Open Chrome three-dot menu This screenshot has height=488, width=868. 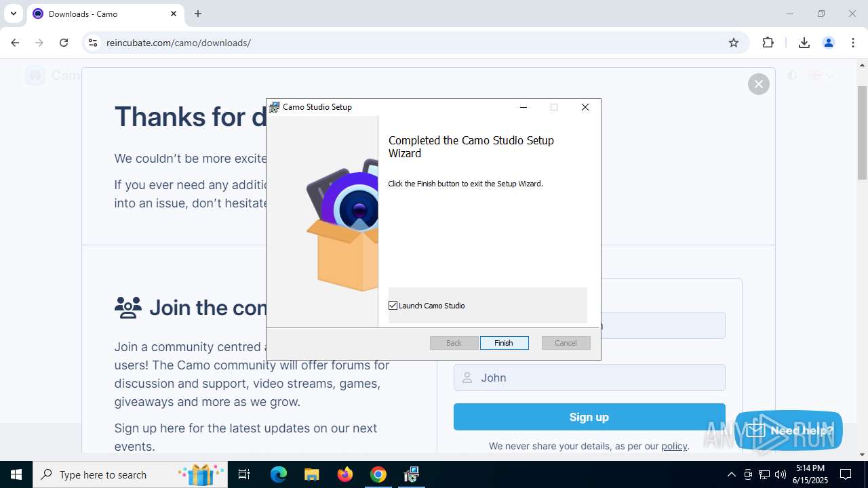[853, 43]
